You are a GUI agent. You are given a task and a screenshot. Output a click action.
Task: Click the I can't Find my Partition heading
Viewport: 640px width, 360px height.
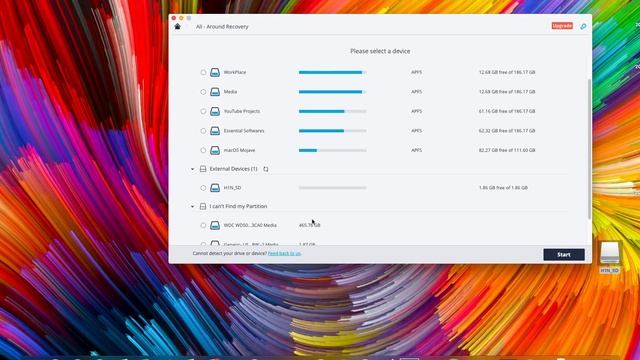238,207
